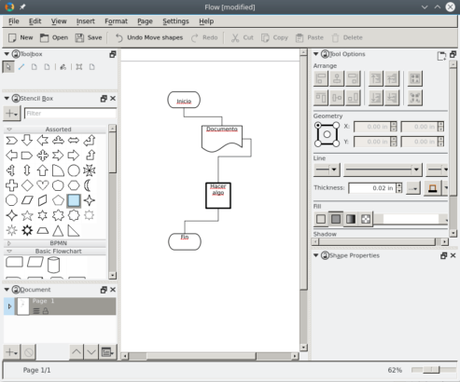Click the stencil Filter input field

pyautogui.click(x=70, y=113)
